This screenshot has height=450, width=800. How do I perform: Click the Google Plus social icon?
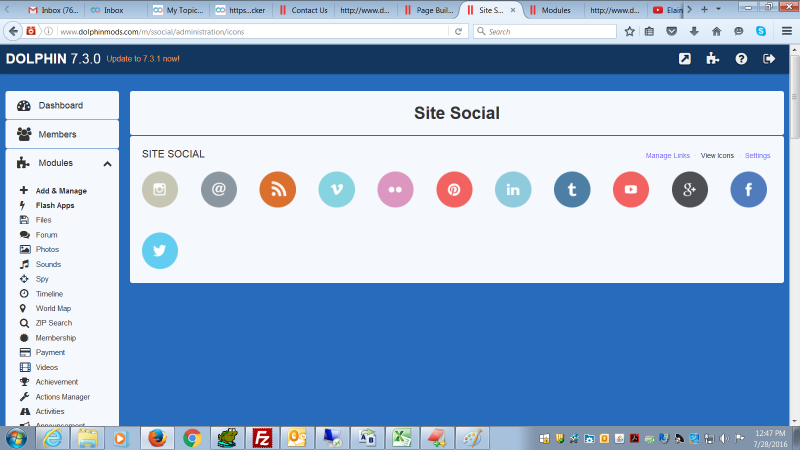[690, 189]
